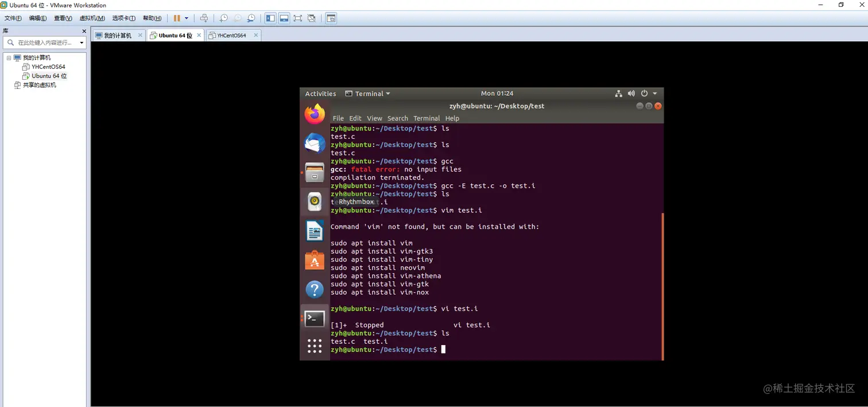Click the '[1]+ Stopped' line

(x=410, y=325)
